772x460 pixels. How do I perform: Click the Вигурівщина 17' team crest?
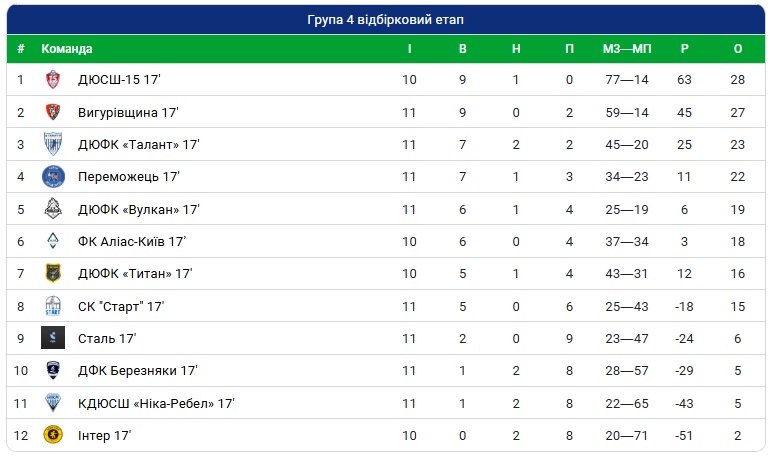tap(53, 112)
